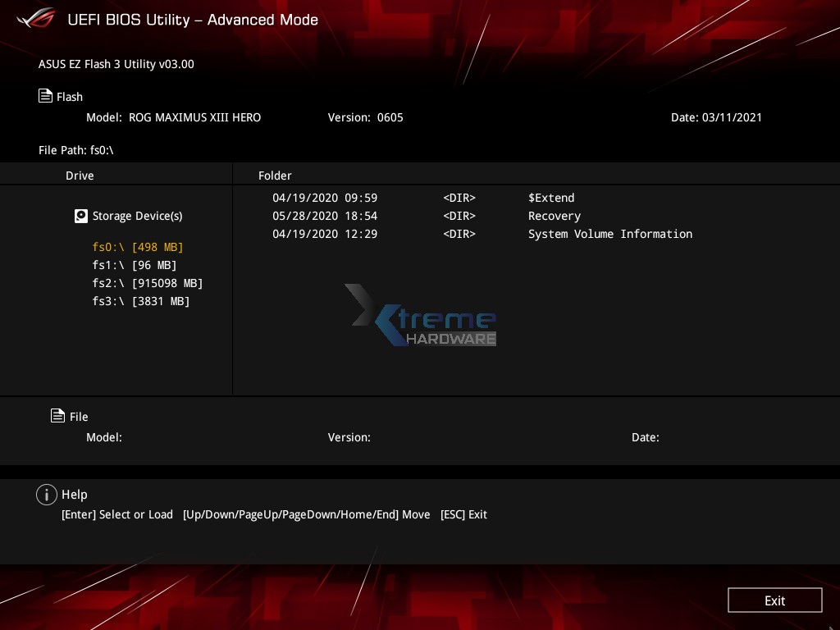Select fs2:\ [915098 MB] storage entry

click(x=147, y=283)
